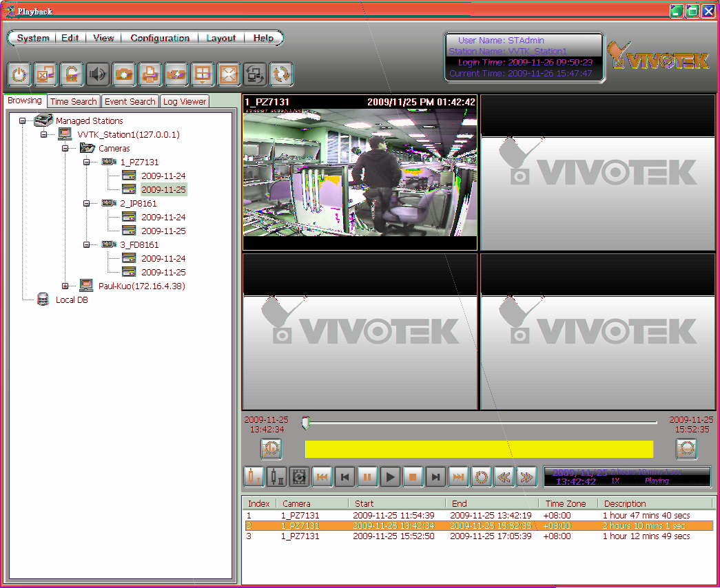This screenshot has width=720, height=588.
Task: Click the disconnect station monitor icon
Action: tap(45, 74)
